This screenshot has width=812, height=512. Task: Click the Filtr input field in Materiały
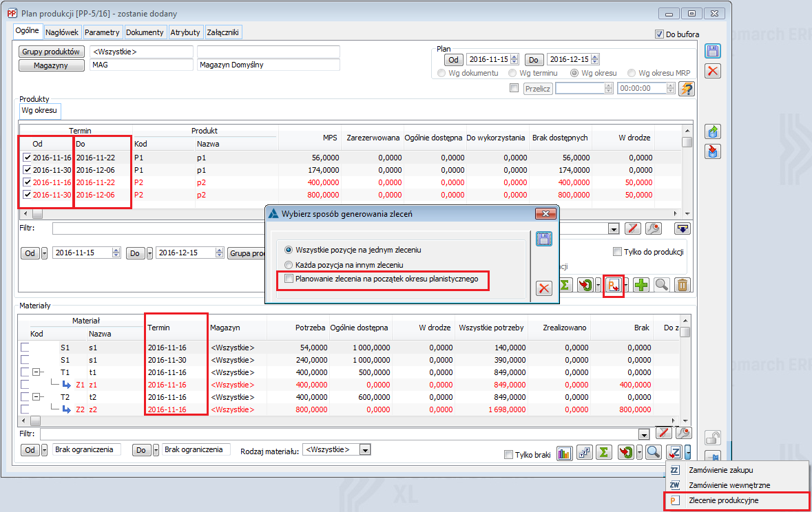point(337,434)
